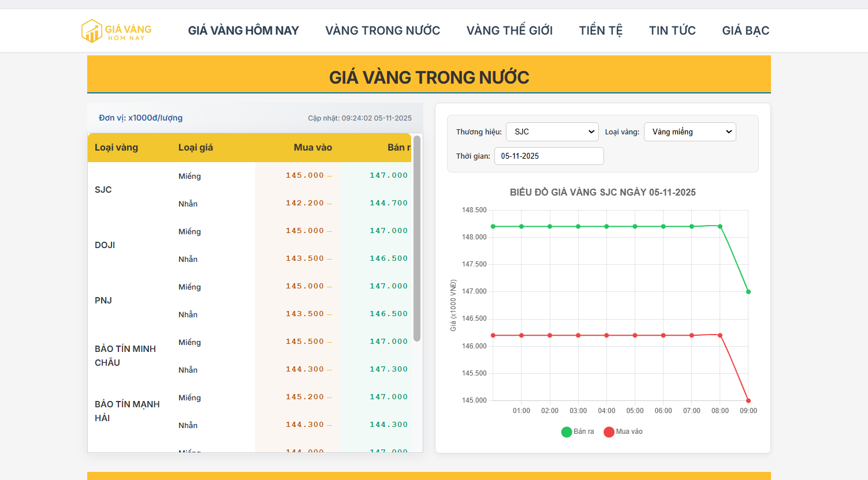Open the Thương hiệu dropdown showing SJC
Screen dimensions: 868x480
[x=552, y=132]
